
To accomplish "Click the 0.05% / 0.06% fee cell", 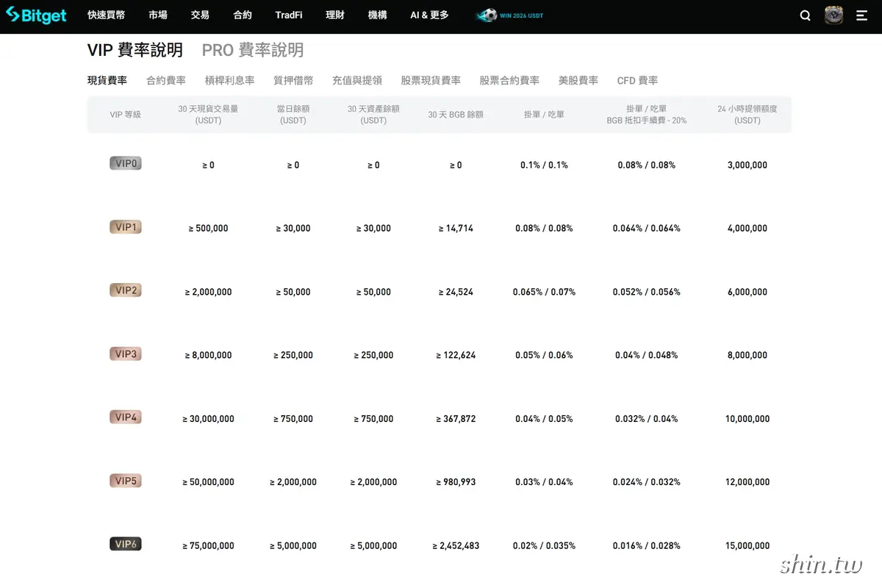I will tap(544, 355).
